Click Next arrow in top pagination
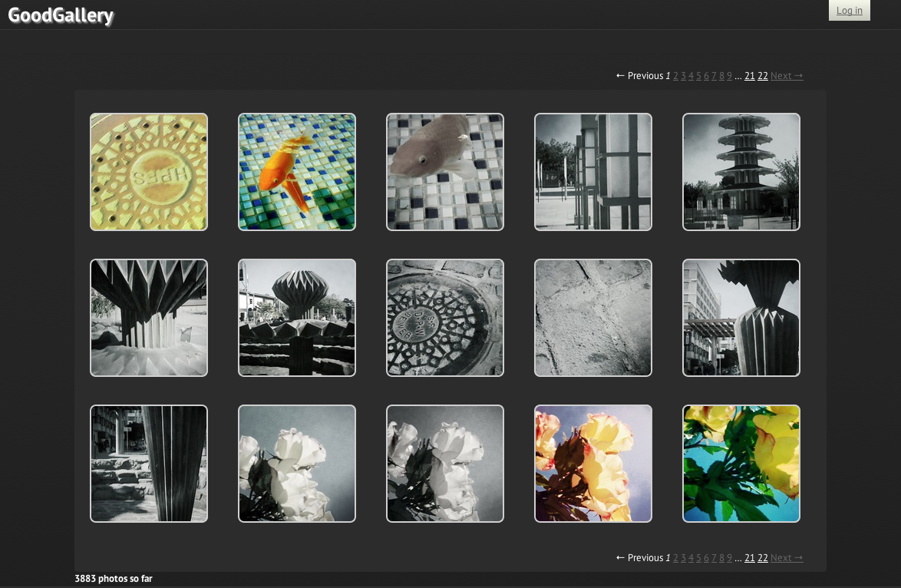The image size is (901, 588). tap(787, 76)
